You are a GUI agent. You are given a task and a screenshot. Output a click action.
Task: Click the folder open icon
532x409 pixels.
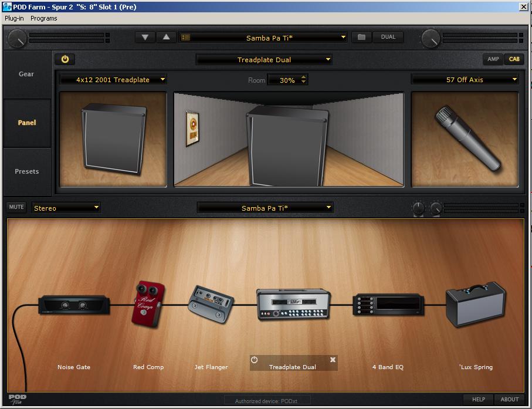361,37
